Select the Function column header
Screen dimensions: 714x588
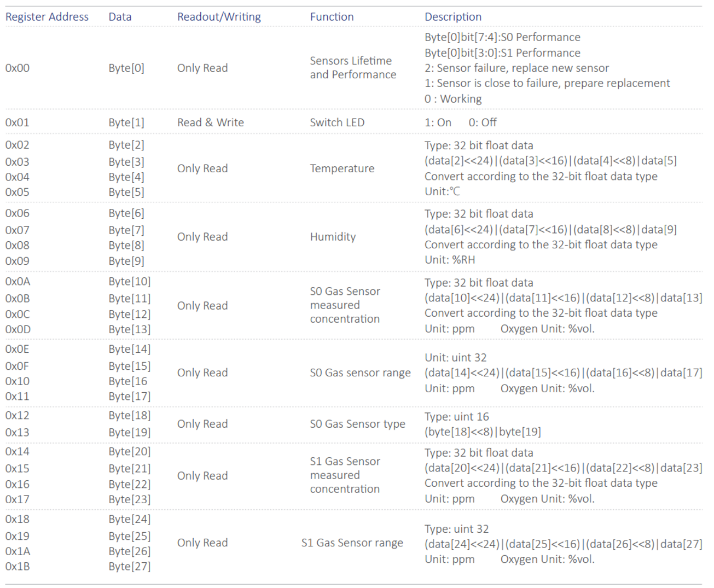tap(332, 17)
